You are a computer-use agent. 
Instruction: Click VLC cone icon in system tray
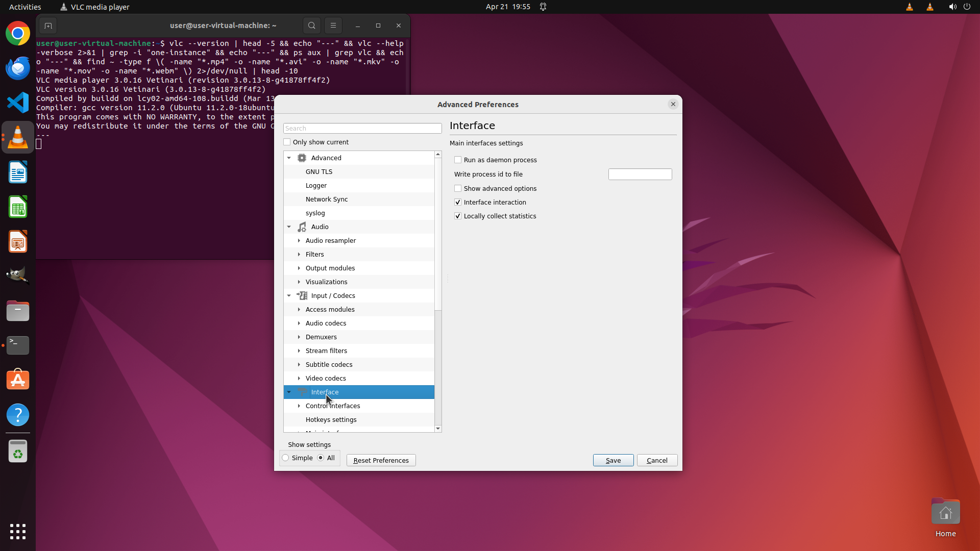click(x=909, y=7)
